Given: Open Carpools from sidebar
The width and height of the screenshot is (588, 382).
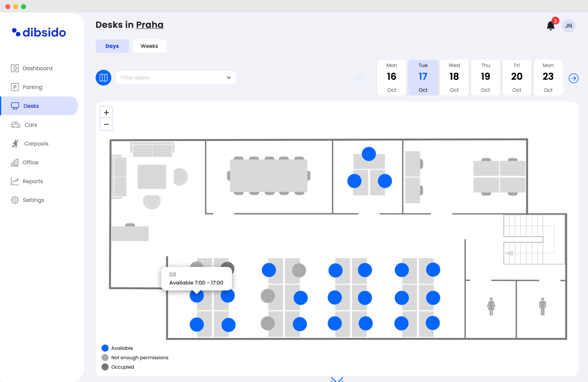Looking at the screenshot, I should [36, 144].
